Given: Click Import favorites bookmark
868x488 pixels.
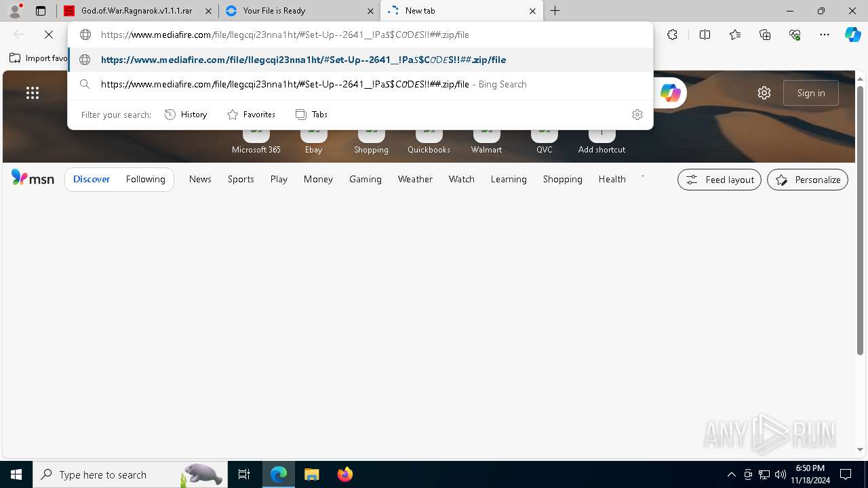Looking at the screenshot, I should tap(39, 58).
